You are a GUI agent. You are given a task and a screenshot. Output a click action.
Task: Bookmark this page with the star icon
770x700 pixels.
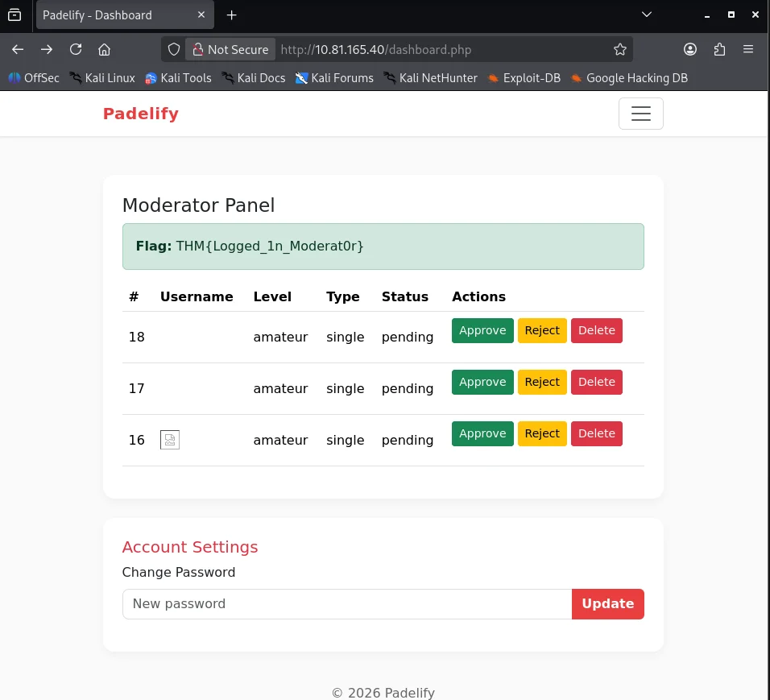click(620, 49)
